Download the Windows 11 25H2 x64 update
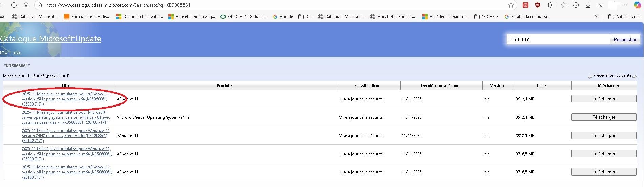The height and width of the screenshot is (187, 644). pyautogui.click(x=603, y=99)
